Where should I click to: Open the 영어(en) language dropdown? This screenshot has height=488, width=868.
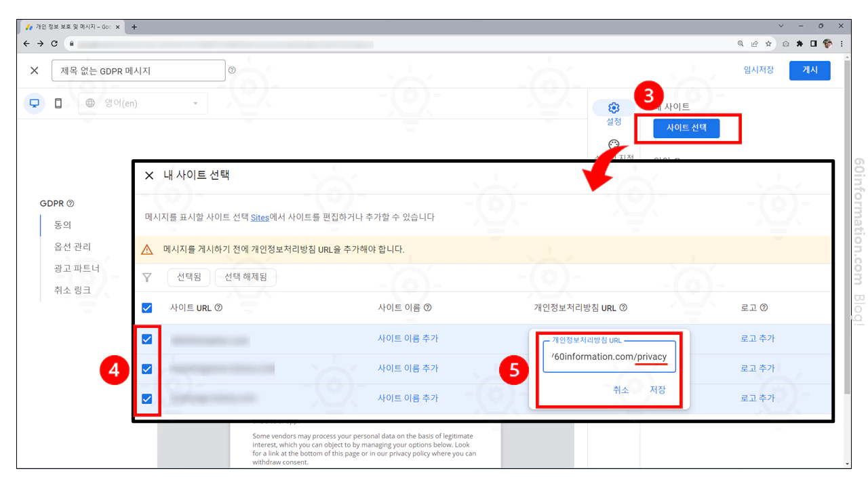point(142,103)
